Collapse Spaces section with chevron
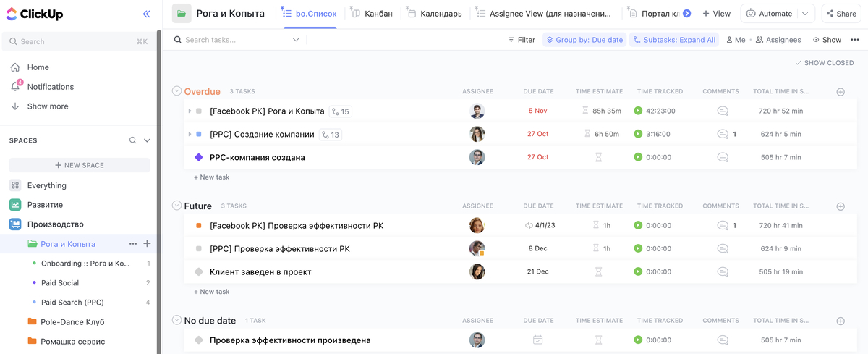 tap(147, 140)
